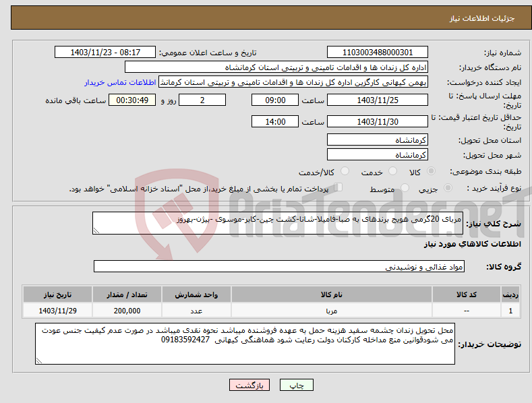The width and height of the screenshot is (532, 403).
Task: Click the جزئیات اطلاعات نیاز header title
Action: (482, 18)
